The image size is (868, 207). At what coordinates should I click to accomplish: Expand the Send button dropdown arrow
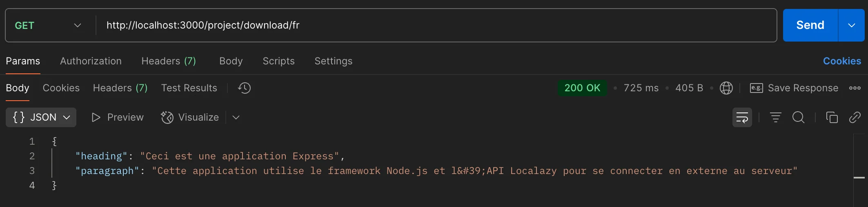click(851, 25)
